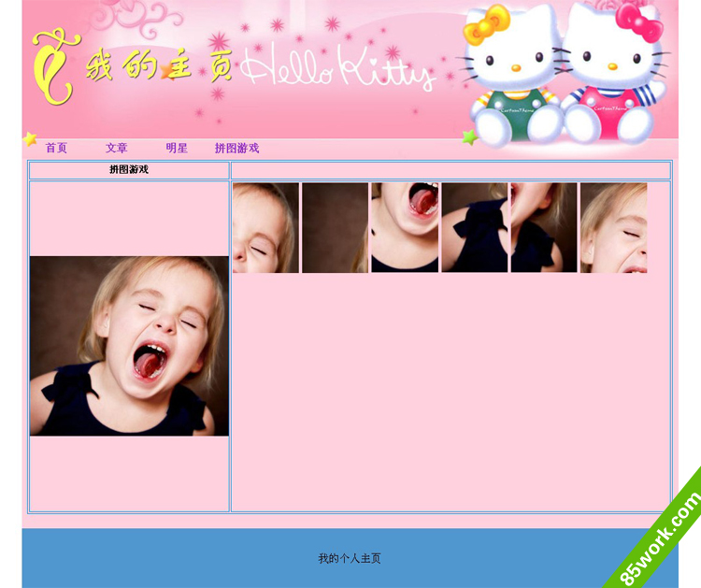
Task: Select the 拼图游戏 link in navigation bar
Action: click(237, 148)
